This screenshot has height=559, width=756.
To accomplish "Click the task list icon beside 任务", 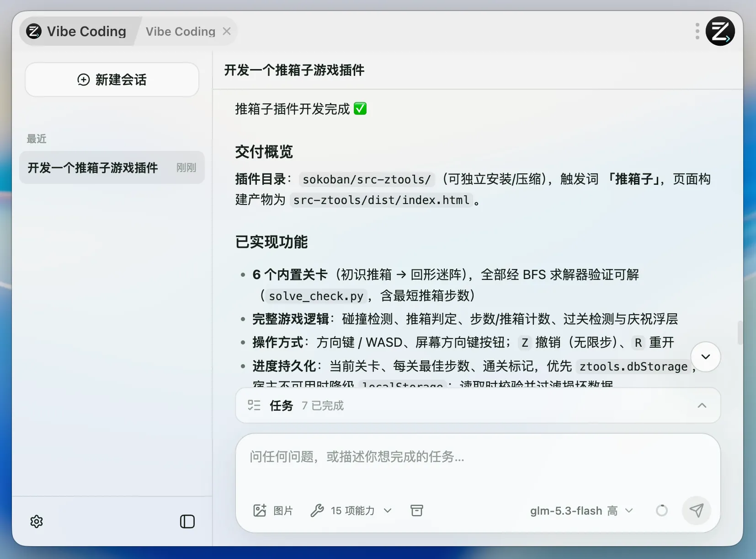I will pos(254,405).
